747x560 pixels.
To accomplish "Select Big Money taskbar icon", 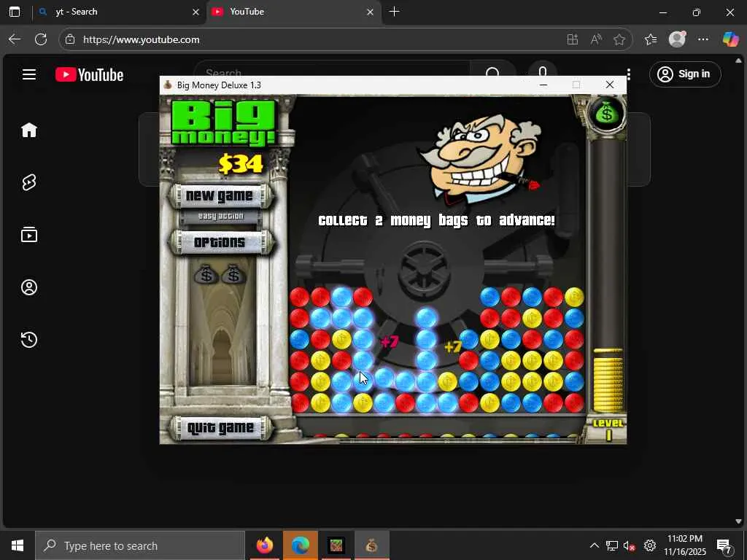I will [371, 545].
